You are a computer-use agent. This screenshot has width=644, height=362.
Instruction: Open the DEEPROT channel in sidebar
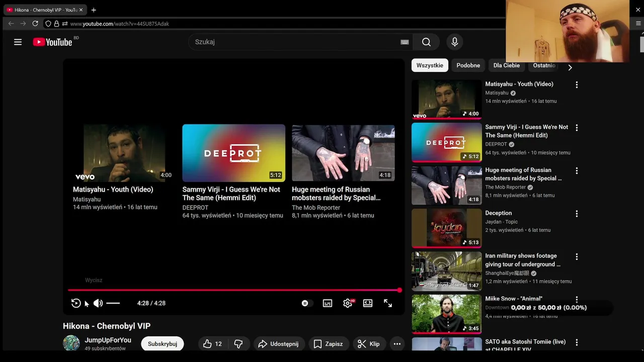[x=496, y=144]
